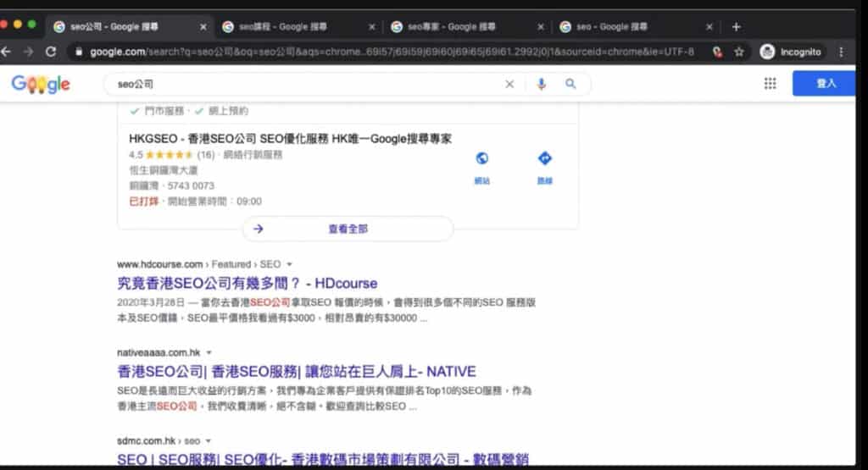868x470 pixels.
Task: Close the seo公司 tab
Action: [x=203, y=26]
